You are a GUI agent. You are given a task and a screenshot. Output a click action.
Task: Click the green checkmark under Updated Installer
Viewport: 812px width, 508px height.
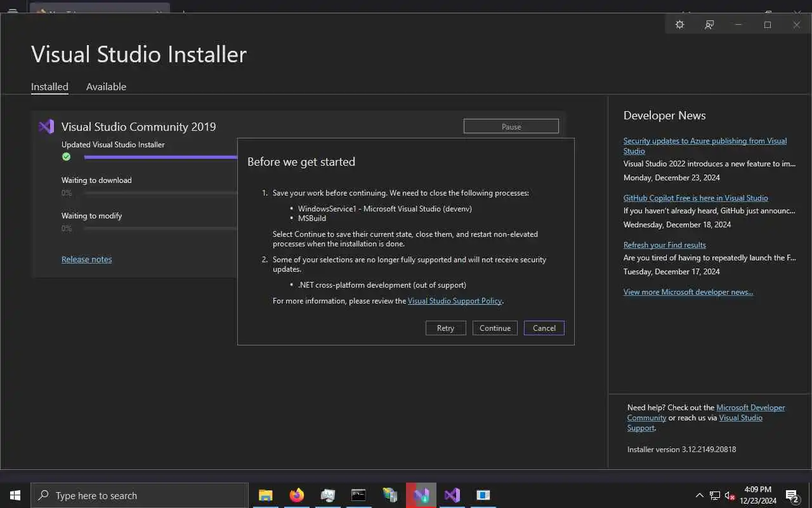click(x=66, y=157)
